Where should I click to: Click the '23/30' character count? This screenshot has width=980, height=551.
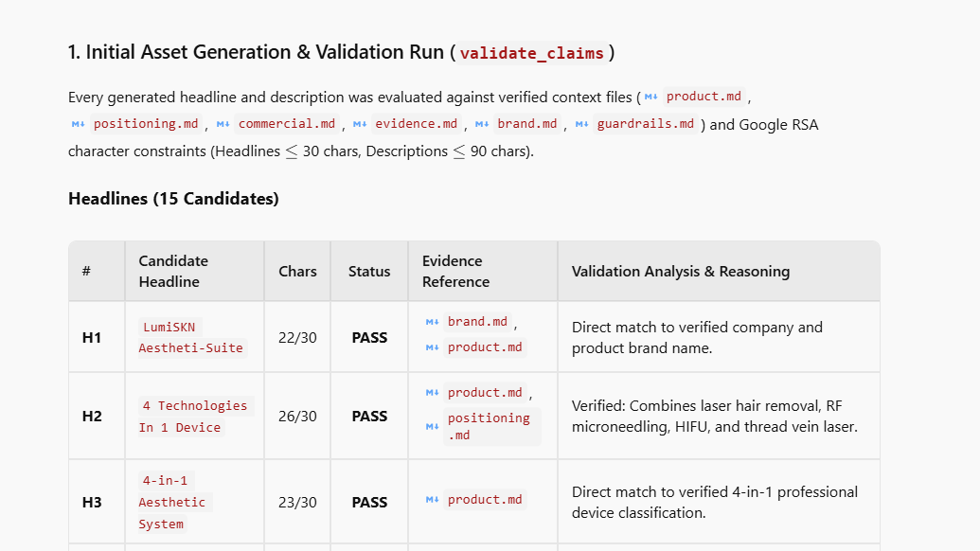coord(297,503)
